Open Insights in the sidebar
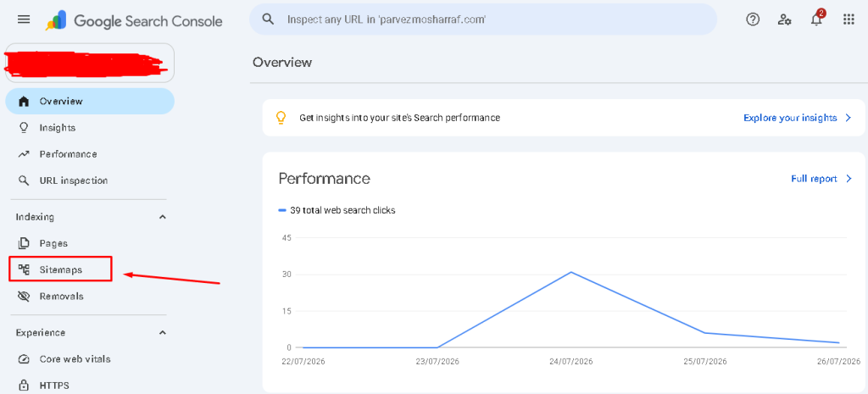This screenshot has height=394, width=868. [x=57, y=128]
